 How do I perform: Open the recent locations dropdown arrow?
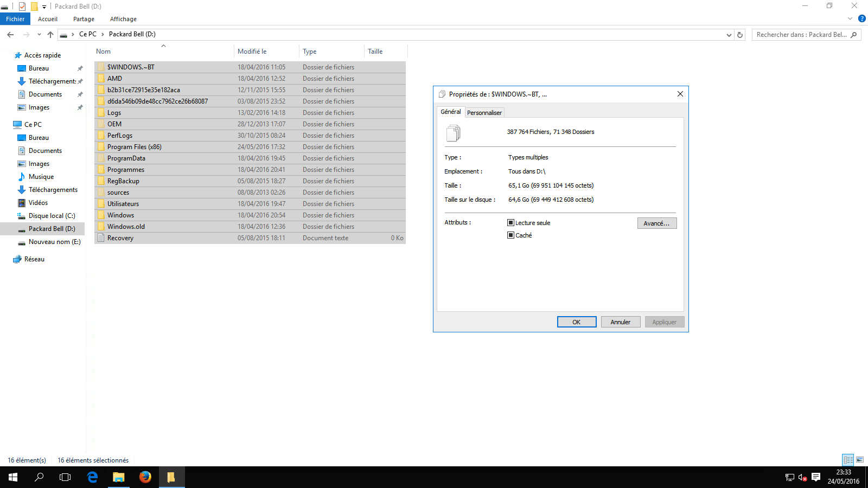click(39, 35)
